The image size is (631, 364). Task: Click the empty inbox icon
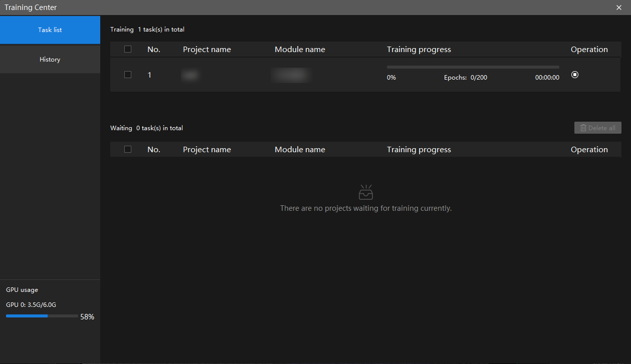pos(366,192)
